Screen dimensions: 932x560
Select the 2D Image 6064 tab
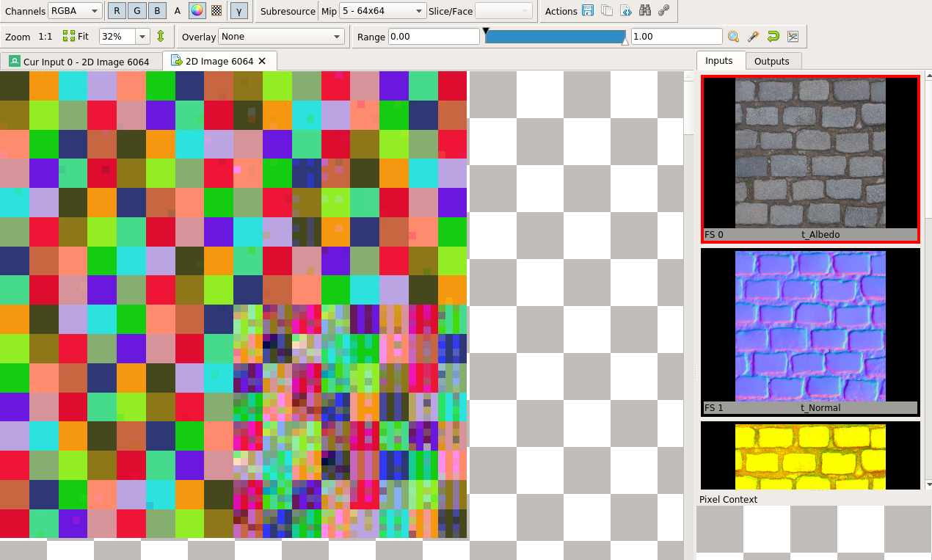click(219, 61)
